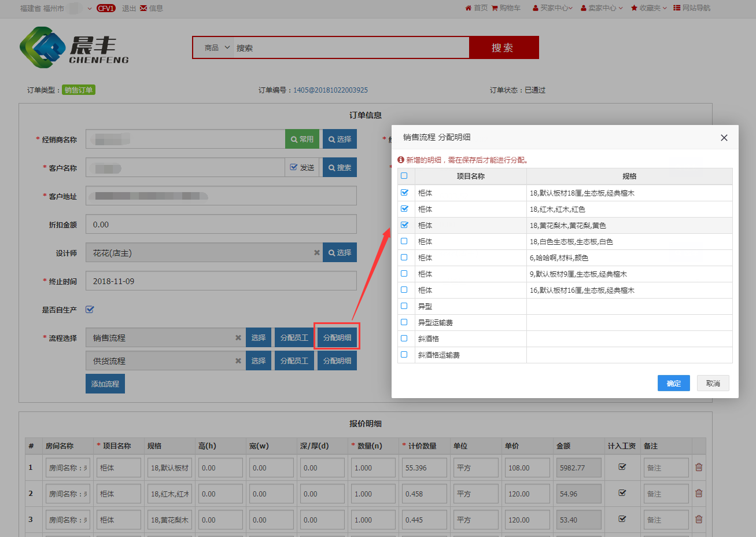This screenshot has height=537, width=756.
Task: Click 确定 button in dialog
Action: (x=673, y=383)
